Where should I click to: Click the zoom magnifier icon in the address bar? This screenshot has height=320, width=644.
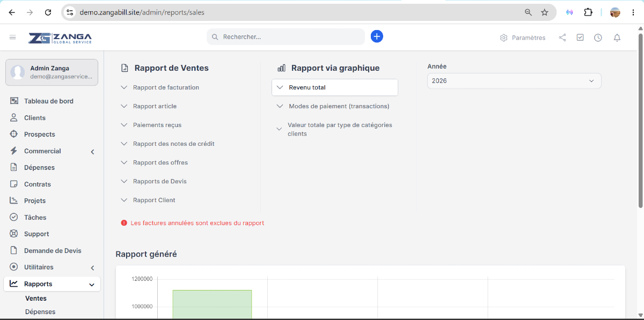528,12
